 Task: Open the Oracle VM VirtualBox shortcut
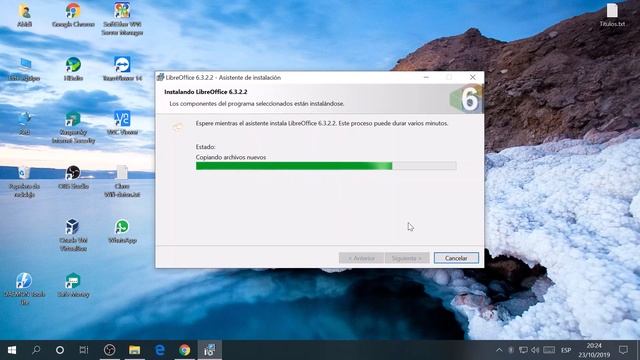pyautogui.click(x=73, y=235)
